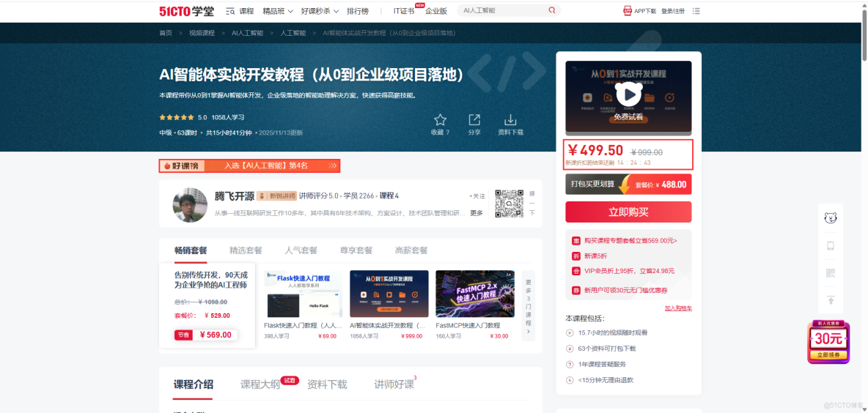Expand the 好课秒杀 dropdown
This screenshot has width=868, height=413.
[x=320, y=11]
